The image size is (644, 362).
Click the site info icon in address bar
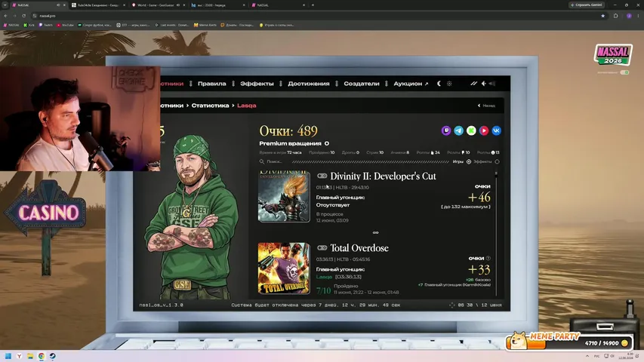point(35,16)
